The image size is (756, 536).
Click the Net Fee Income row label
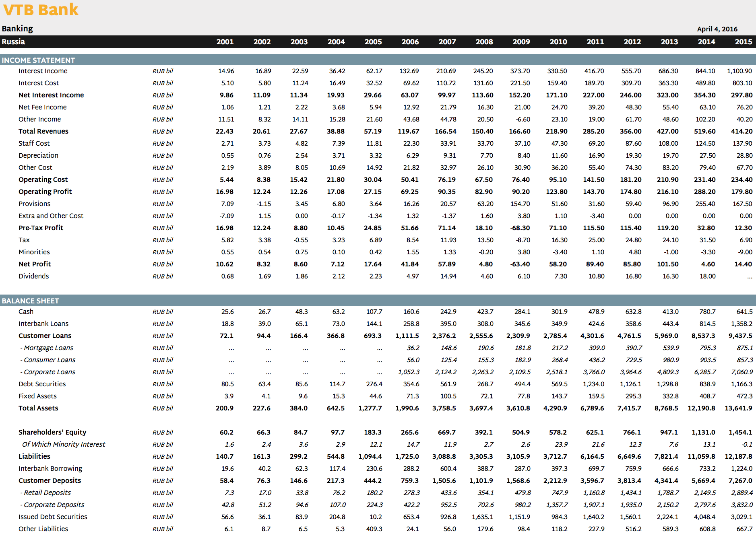click(x=43, y=107)
